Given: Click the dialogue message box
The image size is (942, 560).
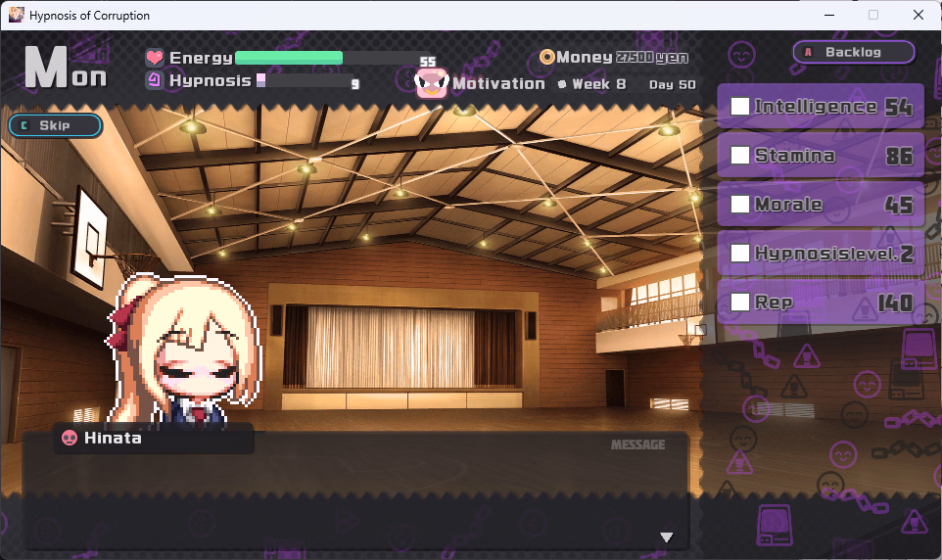Looking at the screenshot, I should (x=355, y=490).
